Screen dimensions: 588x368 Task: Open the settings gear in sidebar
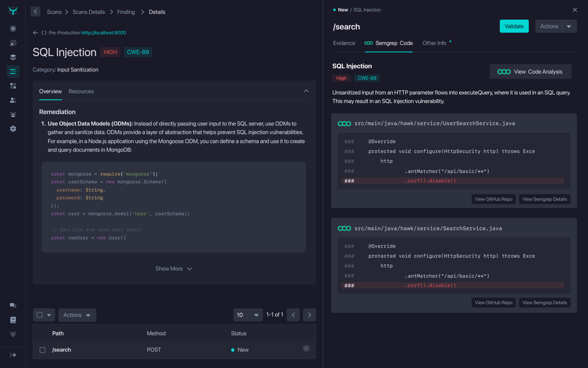pos(13,129)
